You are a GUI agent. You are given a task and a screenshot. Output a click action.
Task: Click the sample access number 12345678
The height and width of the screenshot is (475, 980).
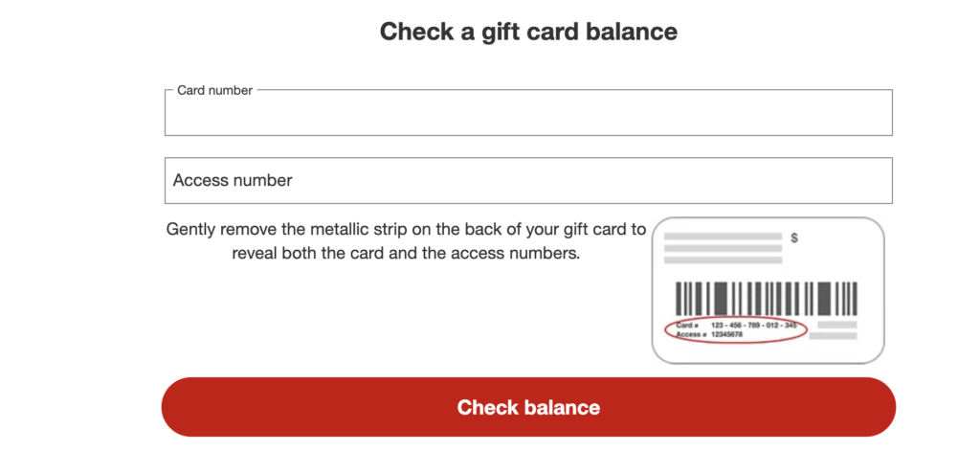coord(726,334)
